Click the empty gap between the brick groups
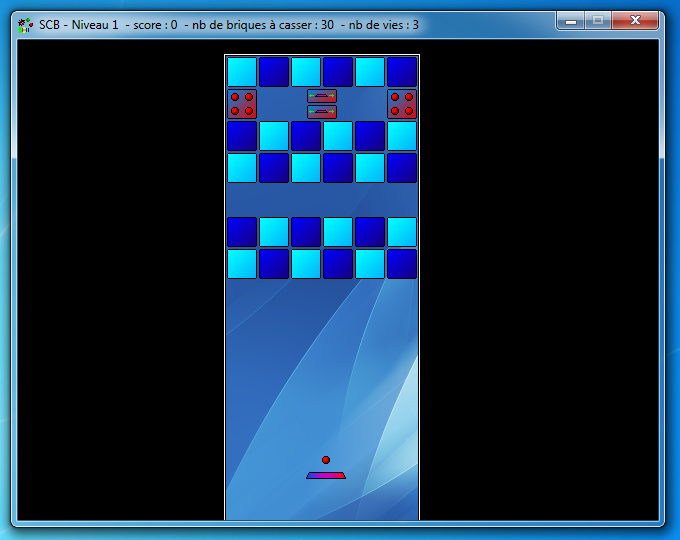Screen dimensions: 680x540 (x=322, y=200)
